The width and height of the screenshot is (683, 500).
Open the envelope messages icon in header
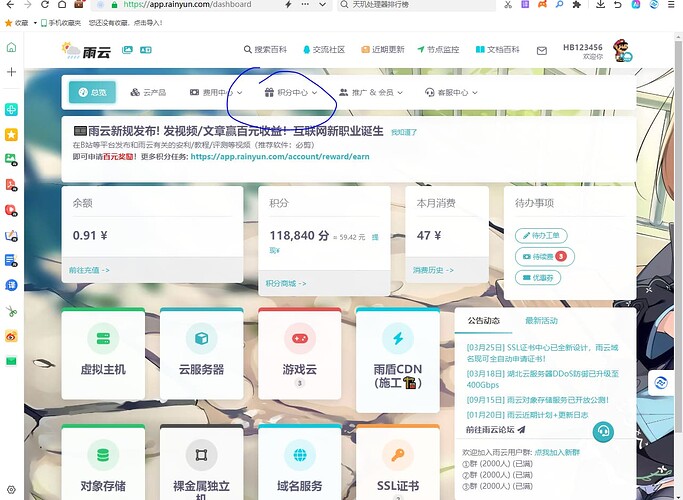tap(541, 51)
